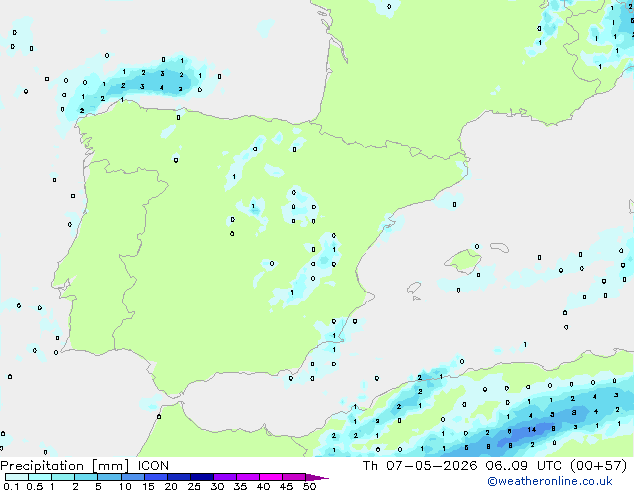The width and height of the screenshot is (634, 490).
Task: Click the Ibiza island outline on the map
Action: [x=414, y=288]
